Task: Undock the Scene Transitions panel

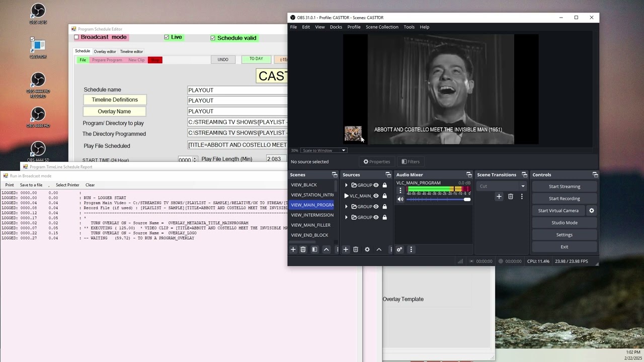Action: pos(524,174)
